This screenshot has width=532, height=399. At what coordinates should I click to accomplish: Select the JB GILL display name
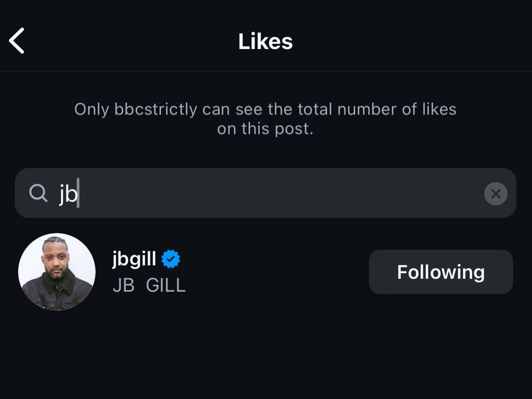(149, 285)
